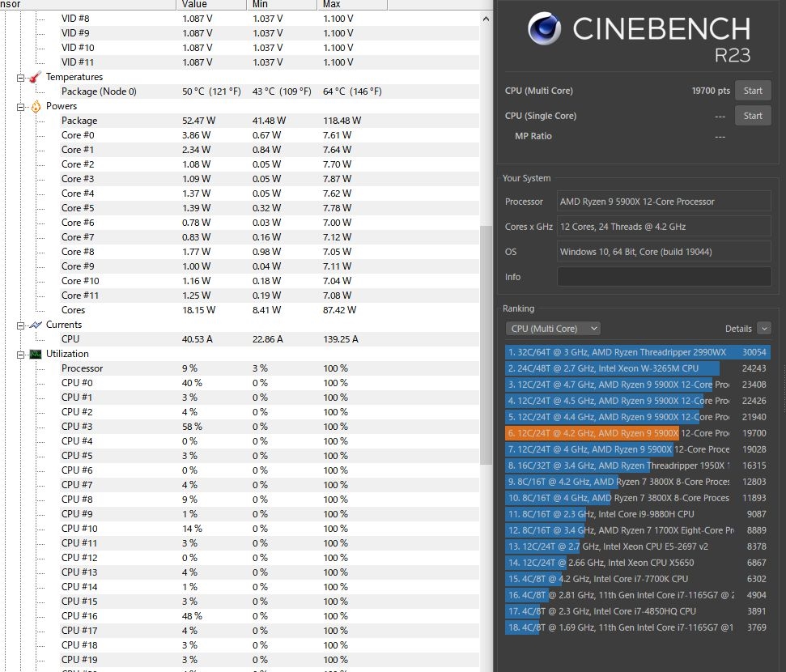Select ranking entry 4 with score 22426
786x672 pixels.
tap(638, 401)
